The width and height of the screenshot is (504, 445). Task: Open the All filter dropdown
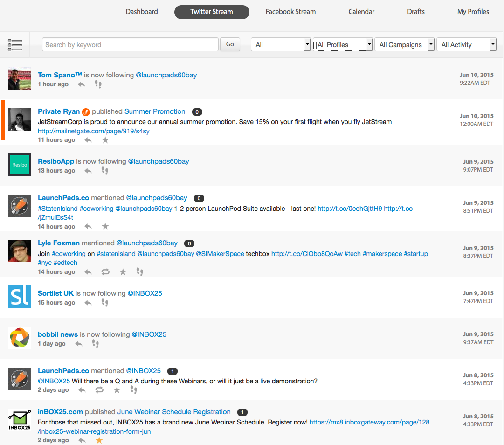click(x=281, y=45)
